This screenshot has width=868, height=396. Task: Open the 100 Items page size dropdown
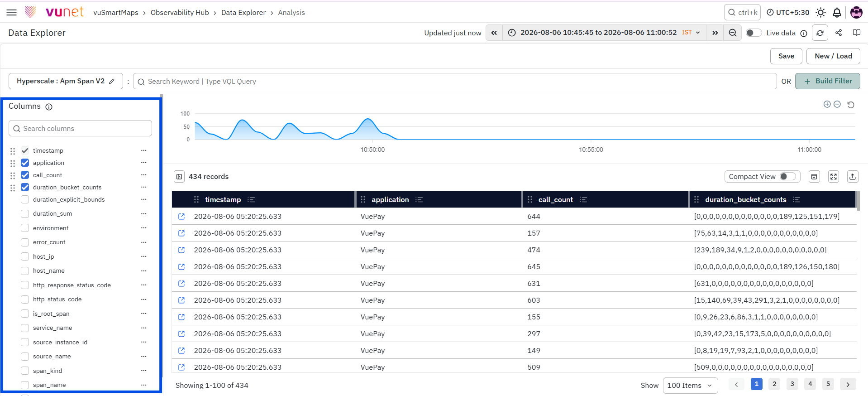point(690,386)
